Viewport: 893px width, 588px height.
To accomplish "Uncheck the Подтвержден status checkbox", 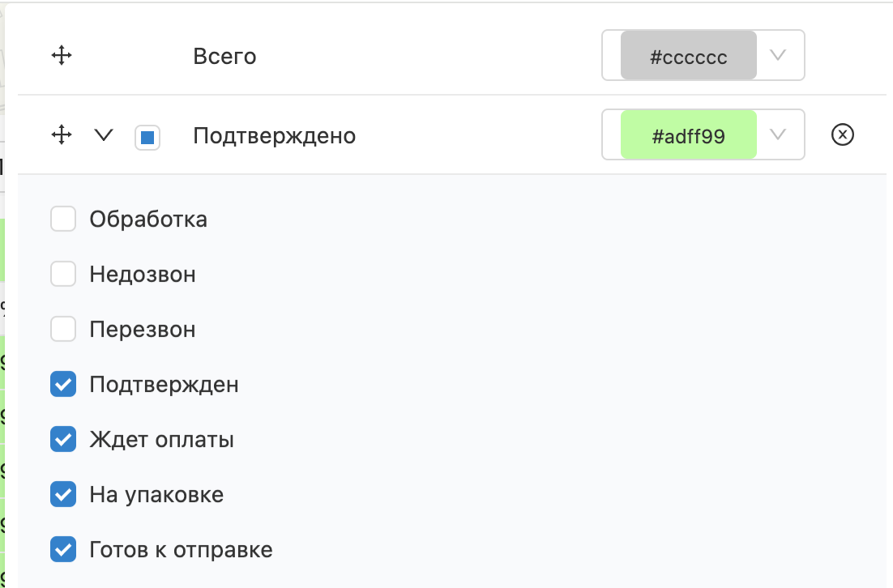I will click(x=63, y=384).
